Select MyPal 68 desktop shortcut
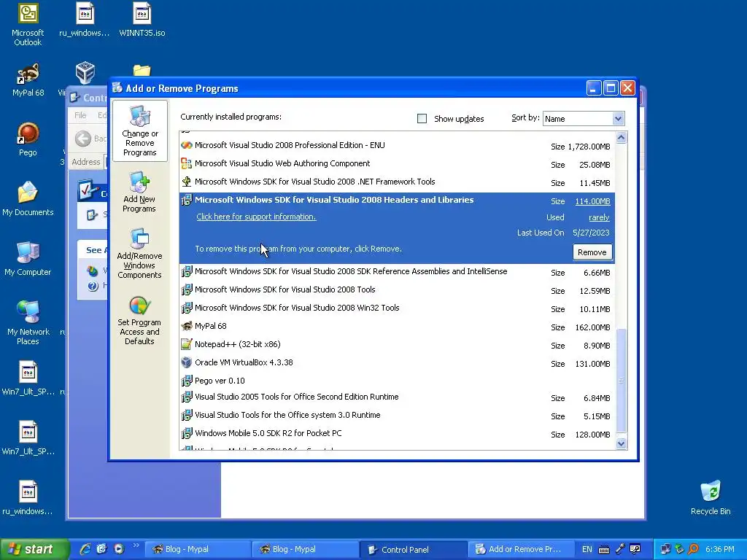This screenshot has width=747, height=560. 28,79
